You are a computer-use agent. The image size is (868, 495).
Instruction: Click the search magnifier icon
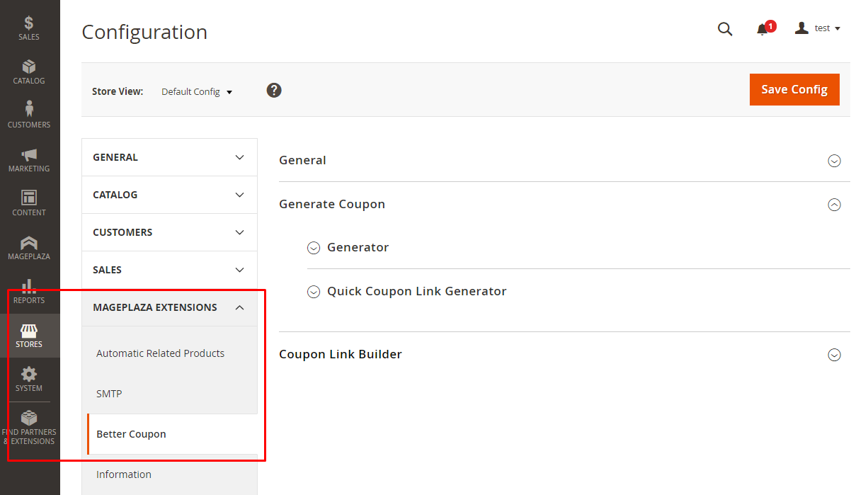(x=725, y=29)
